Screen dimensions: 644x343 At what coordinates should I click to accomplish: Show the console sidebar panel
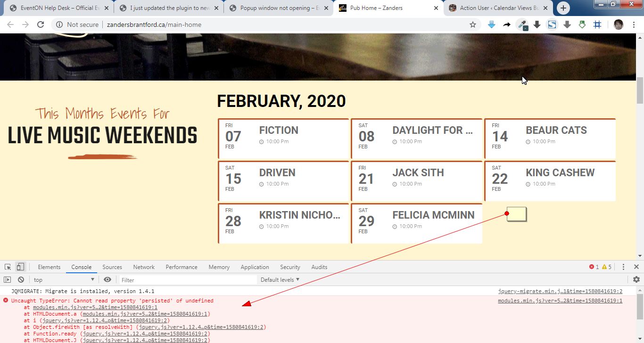point(8,280)
